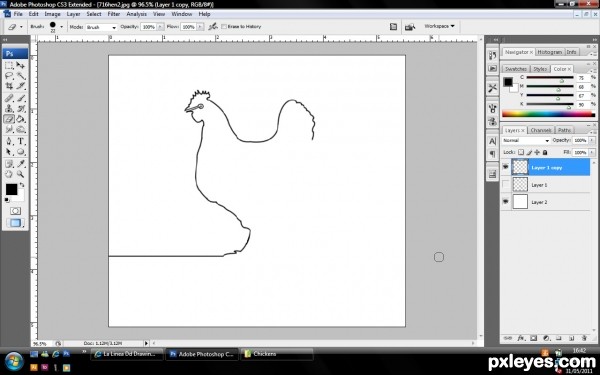Select the Healing Brush tool
This screenshot has width=600, height=375.
pos(9,98)
